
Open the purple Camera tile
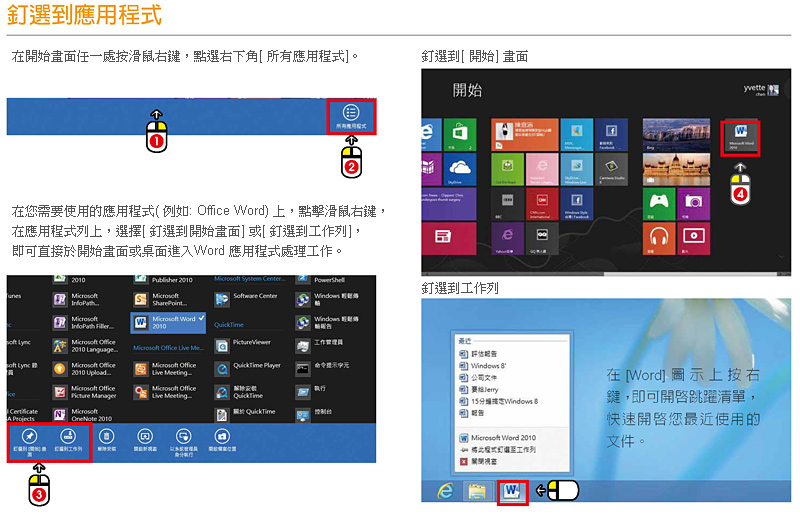[693, 204]
